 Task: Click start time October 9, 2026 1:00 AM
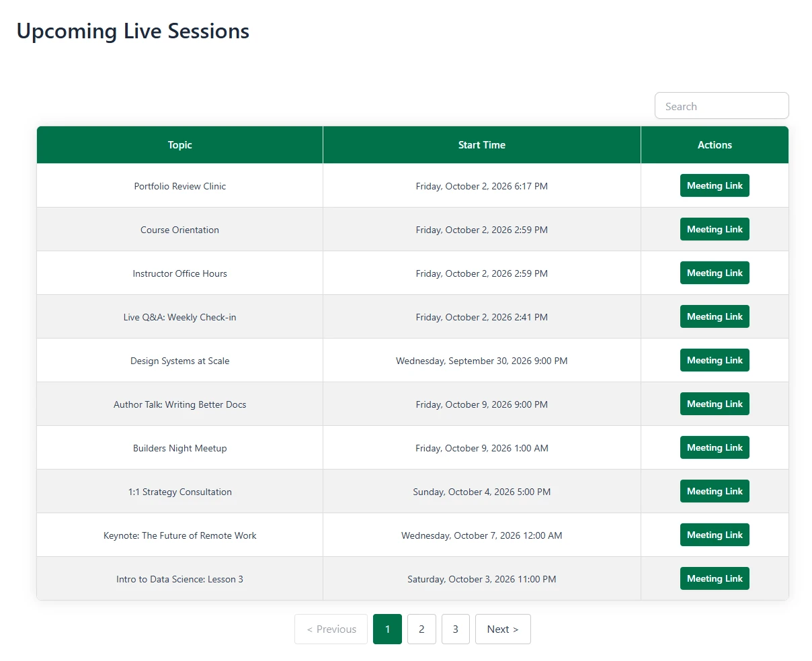482,448
